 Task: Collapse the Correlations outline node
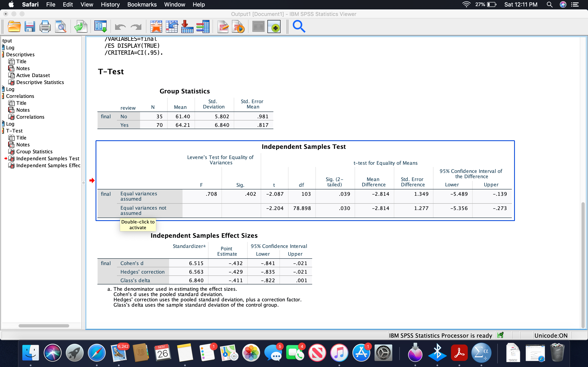pos(3,96)
